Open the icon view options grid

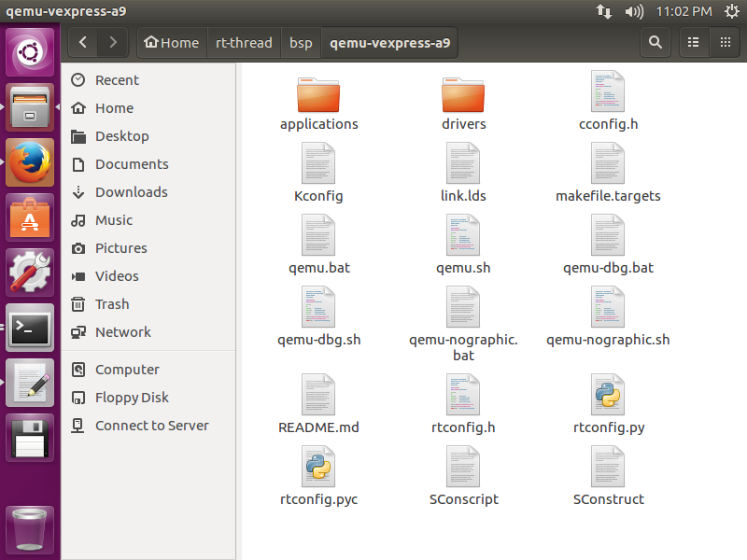point(726,42)
